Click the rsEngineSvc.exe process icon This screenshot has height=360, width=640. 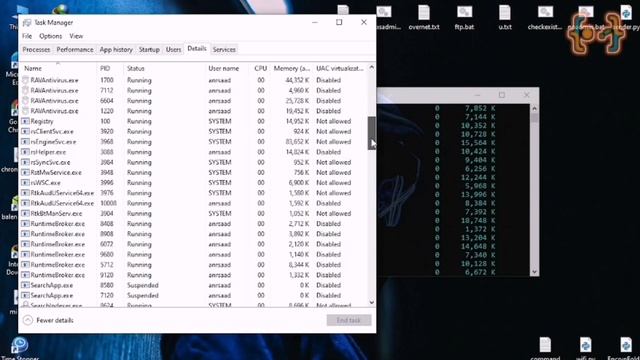25,142
